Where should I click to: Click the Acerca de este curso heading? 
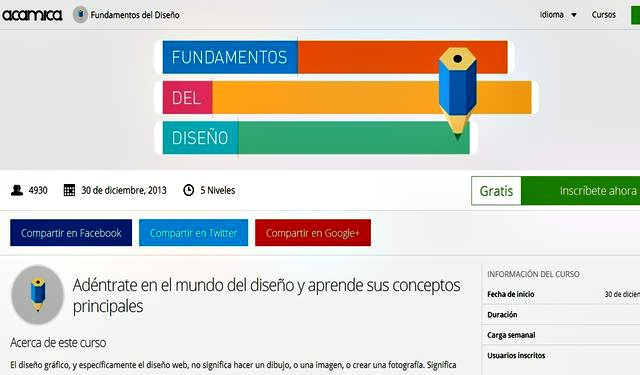coord(58,342)
